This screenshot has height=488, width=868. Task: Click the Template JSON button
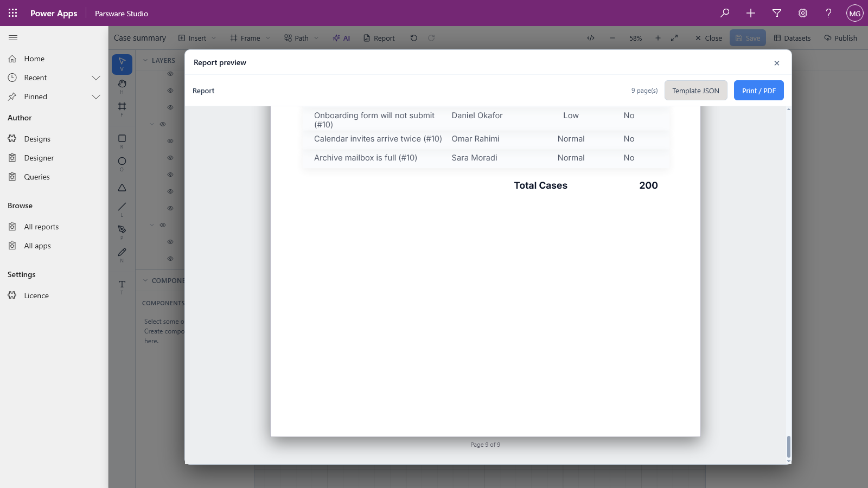coord(695,91)
